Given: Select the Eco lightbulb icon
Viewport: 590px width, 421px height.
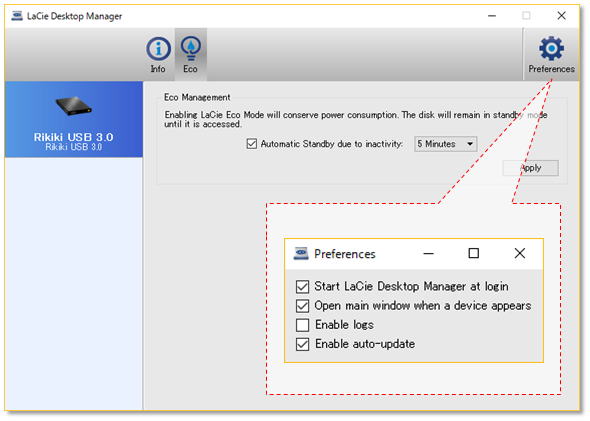Looking at the screenshot, I should pyautogui.click(x=191, y=48).
